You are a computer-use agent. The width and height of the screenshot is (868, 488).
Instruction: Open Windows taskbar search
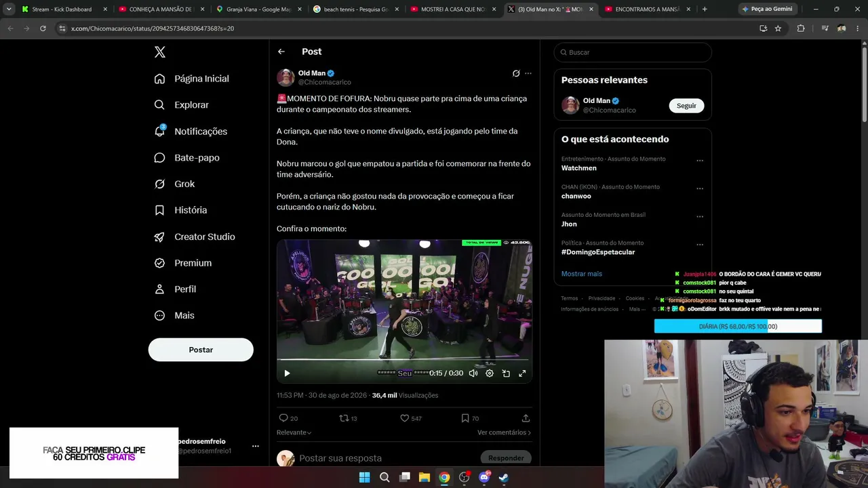(x=384, y=477)
